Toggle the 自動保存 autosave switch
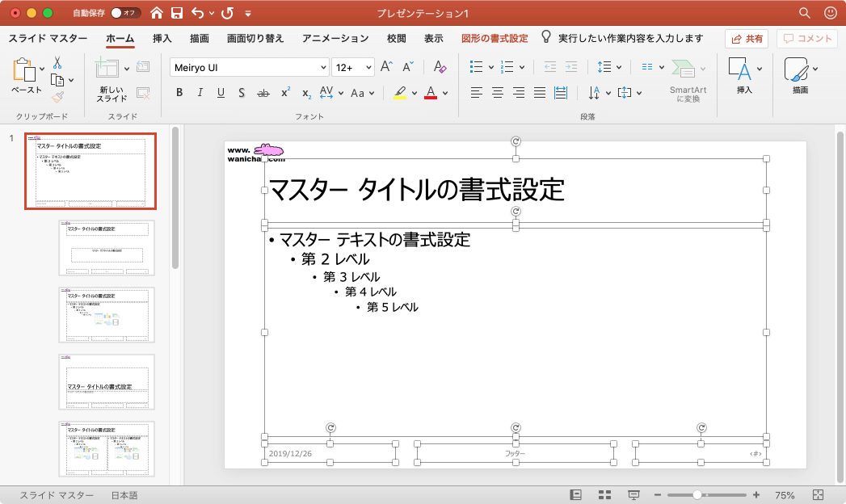Screen dimensions: 846x504 tap(125, 13)
